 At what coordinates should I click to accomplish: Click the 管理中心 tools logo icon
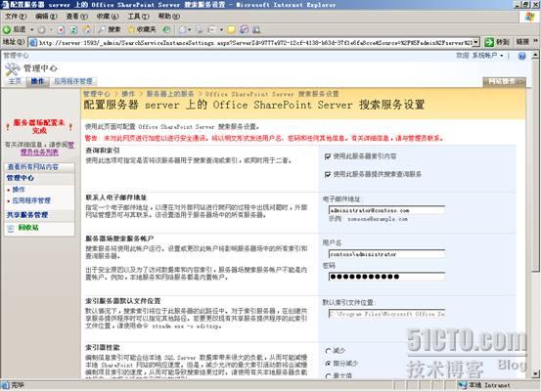(x=13, y=69)
